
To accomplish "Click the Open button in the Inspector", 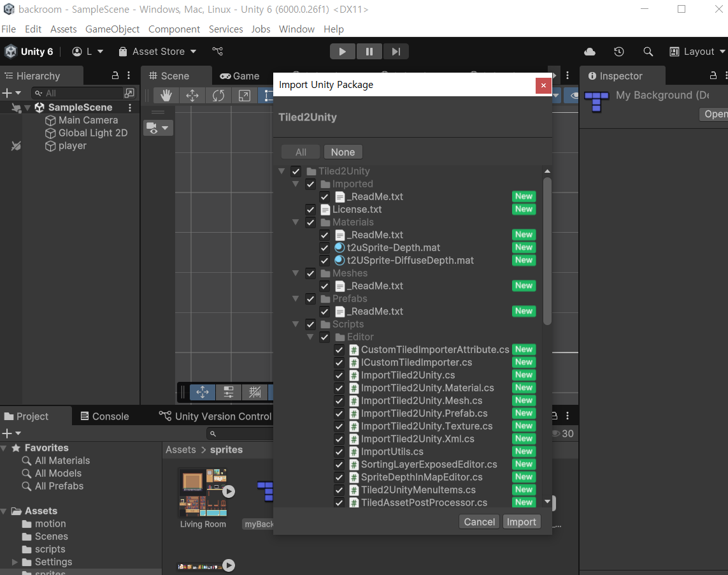I will click(x=714, y=114).
